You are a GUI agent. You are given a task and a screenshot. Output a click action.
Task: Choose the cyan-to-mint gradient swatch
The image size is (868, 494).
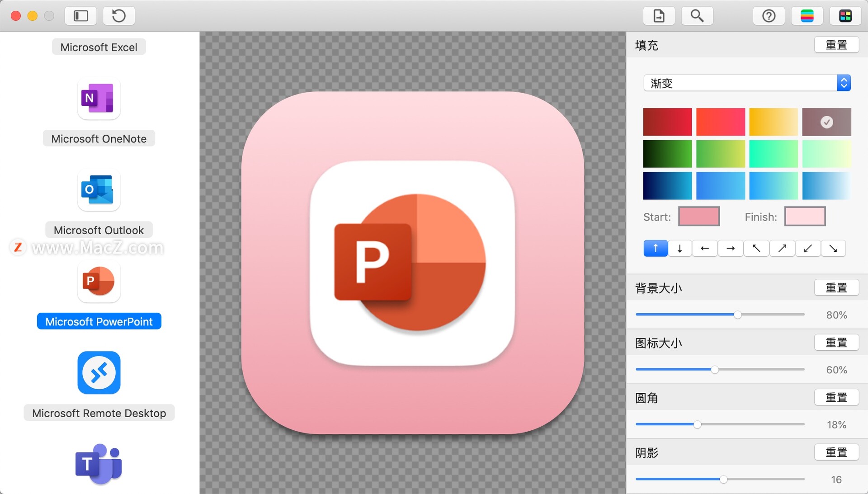pos(774,186)
